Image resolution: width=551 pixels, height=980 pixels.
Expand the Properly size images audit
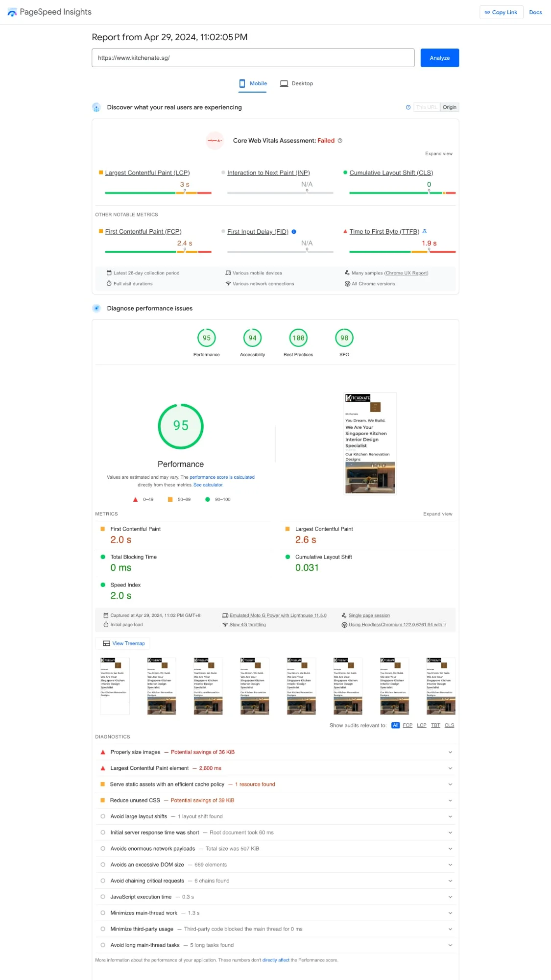tap(450, 752)
